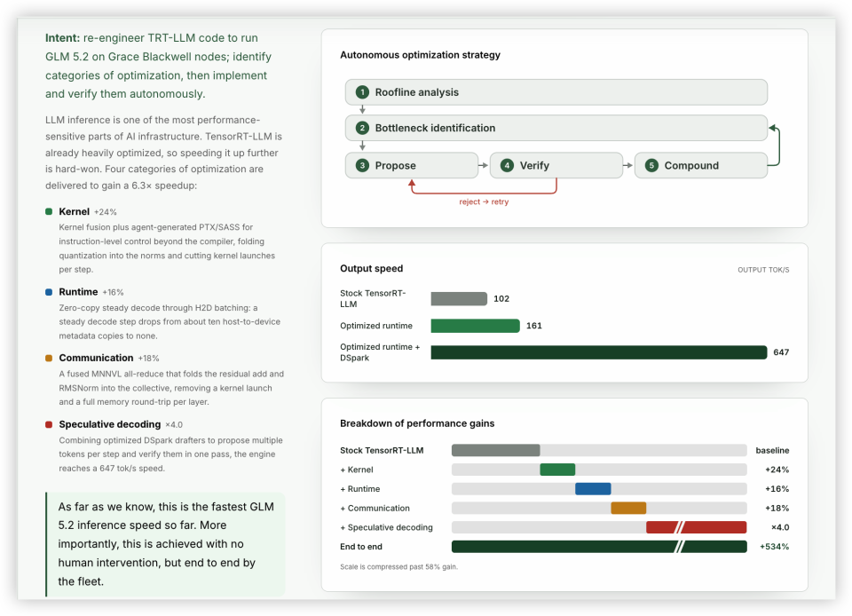Click the red Speculative decoding legend square

pos(49,424)
